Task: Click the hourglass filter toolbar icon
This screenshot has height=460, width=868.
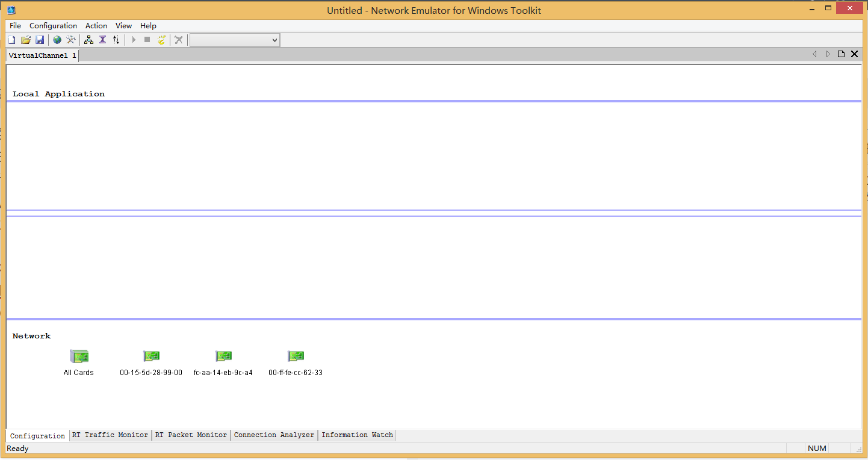Action: (102, 39)
